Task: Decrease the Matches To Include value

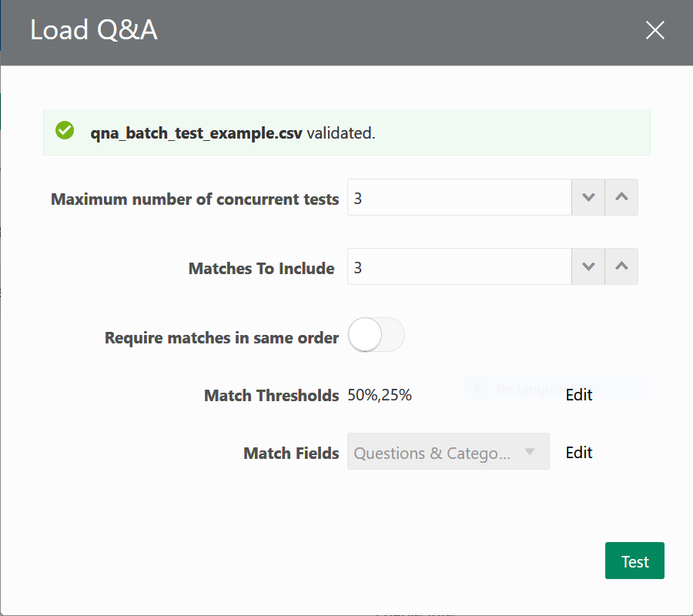Action: pos(588,266)
